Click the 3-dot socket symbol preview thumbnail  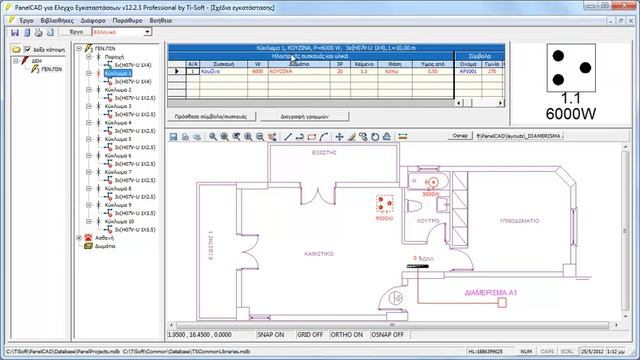[571, 68]
